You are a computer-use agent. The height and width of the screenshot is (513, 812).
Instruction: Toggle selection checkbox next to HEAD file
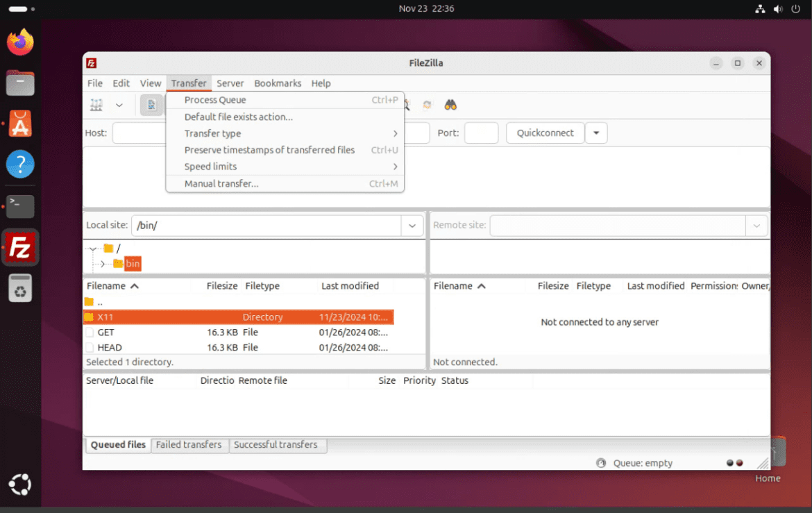coord(89,347)
